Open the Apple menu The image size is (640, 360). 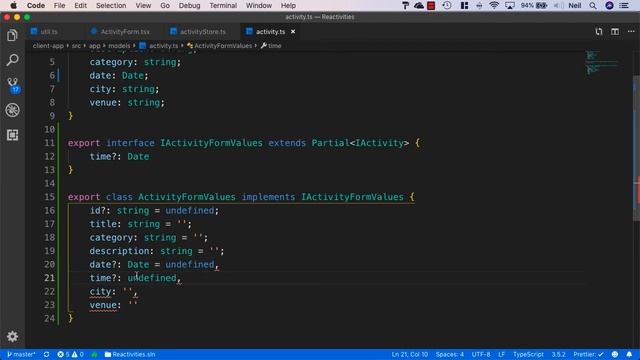tap(13, 6)
